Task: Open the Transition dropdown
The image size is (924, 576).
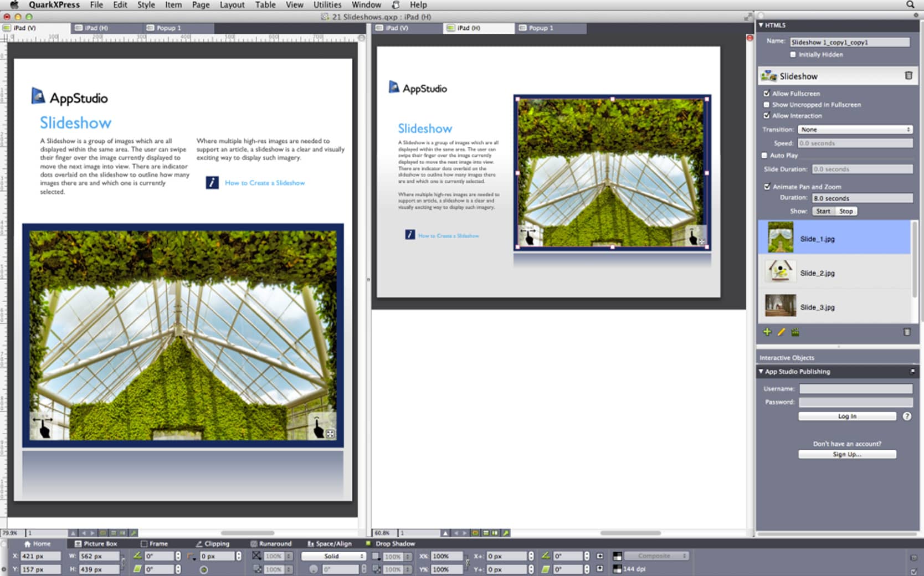Action: [x=855, y=129]
